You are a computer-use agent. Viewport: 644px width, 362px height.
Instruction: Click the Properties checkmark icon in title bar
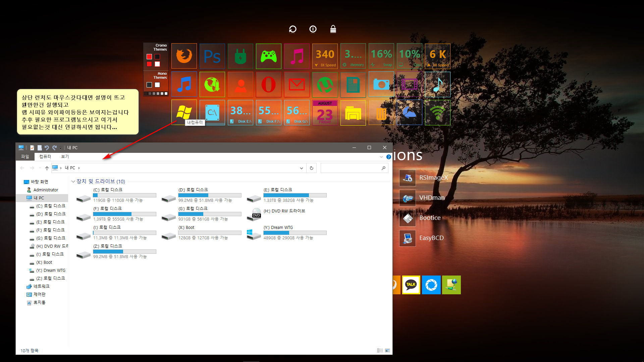click(32, 147)
